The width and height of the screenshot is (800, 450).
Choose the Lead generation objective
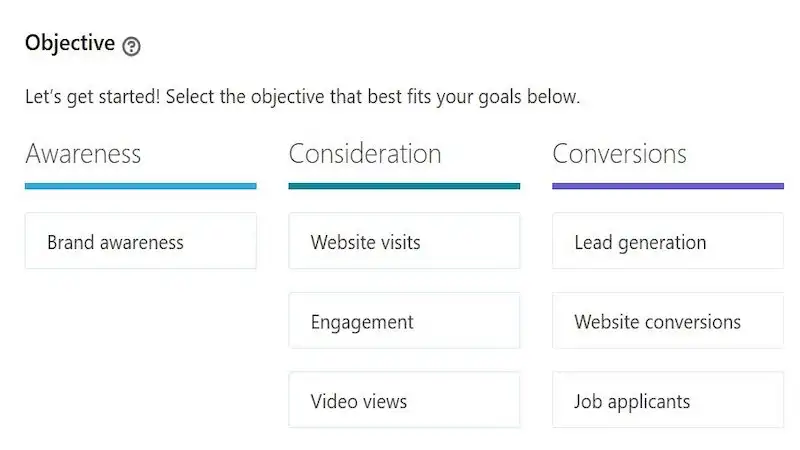(667, 241)
